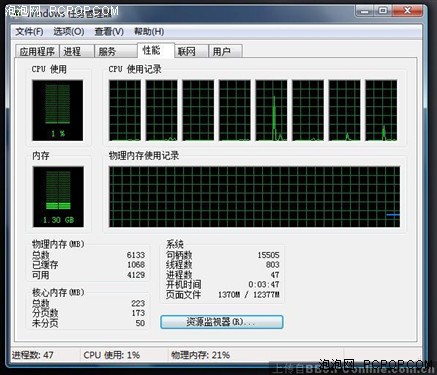Click the first CPU core history graph
The image size is (437, 375).
coord(125,110)
